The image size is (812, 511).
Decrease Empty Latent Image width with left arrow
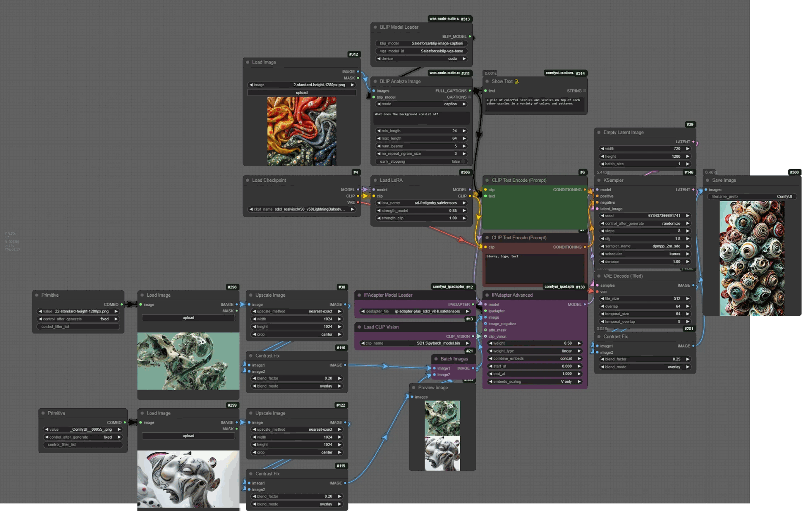[x=602, y=149]
